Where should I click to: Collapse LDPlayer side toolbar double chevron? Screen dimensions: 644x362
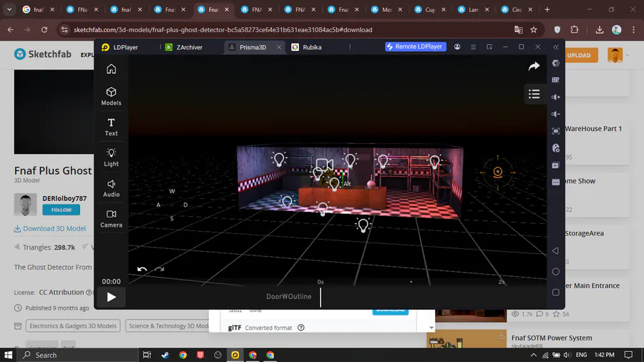point(556,47)
